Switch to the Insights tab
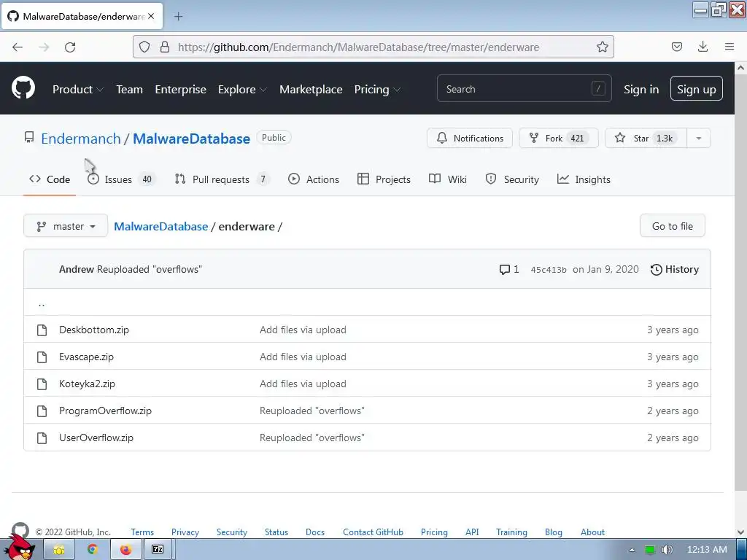Image resolution: width=747 pixels, height=560 pixels. pos(584,179)
